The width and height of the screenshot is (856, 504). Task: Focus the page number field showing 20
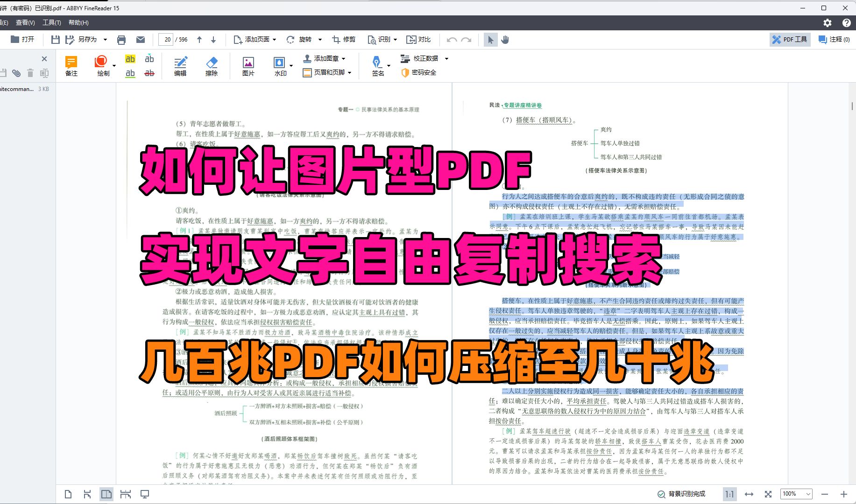(x=166, y=40)
